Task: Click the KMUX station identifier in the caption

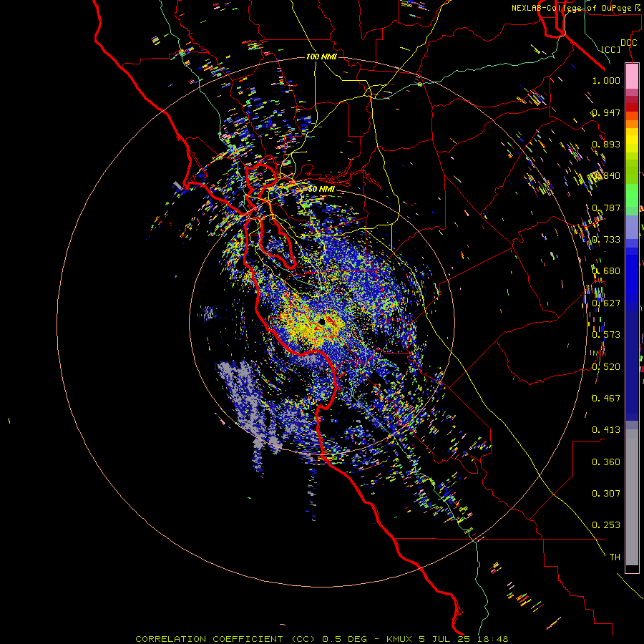Action: click(401, 639)
